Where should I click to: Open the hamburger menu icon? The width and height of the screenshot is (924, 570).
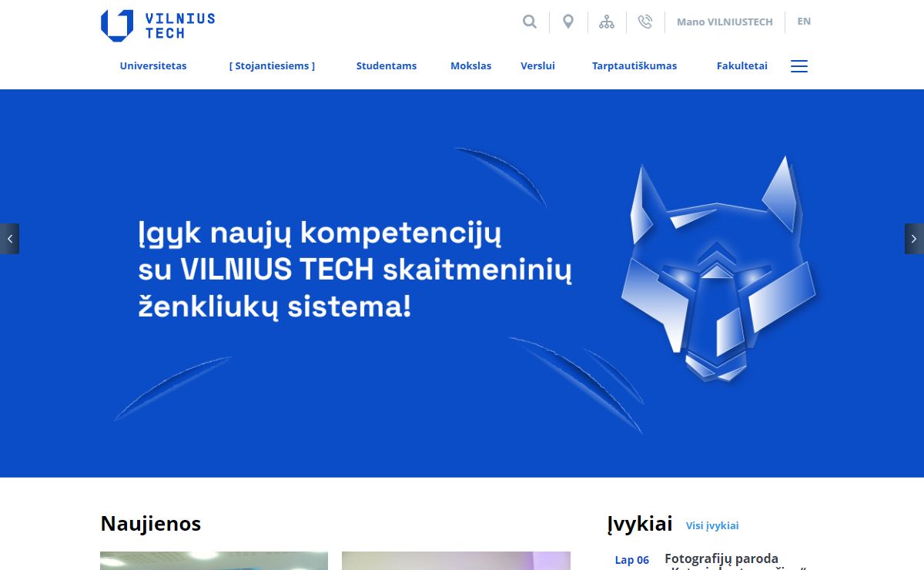click(x=799, y=66)
